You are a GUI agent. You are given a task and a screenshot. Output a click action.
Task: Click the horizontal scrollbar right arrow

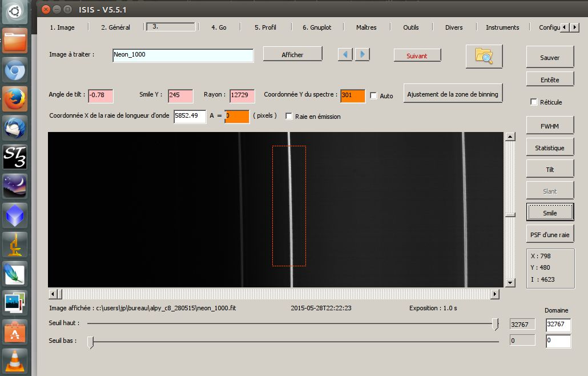pyautogui.click(x=495, y=294)
